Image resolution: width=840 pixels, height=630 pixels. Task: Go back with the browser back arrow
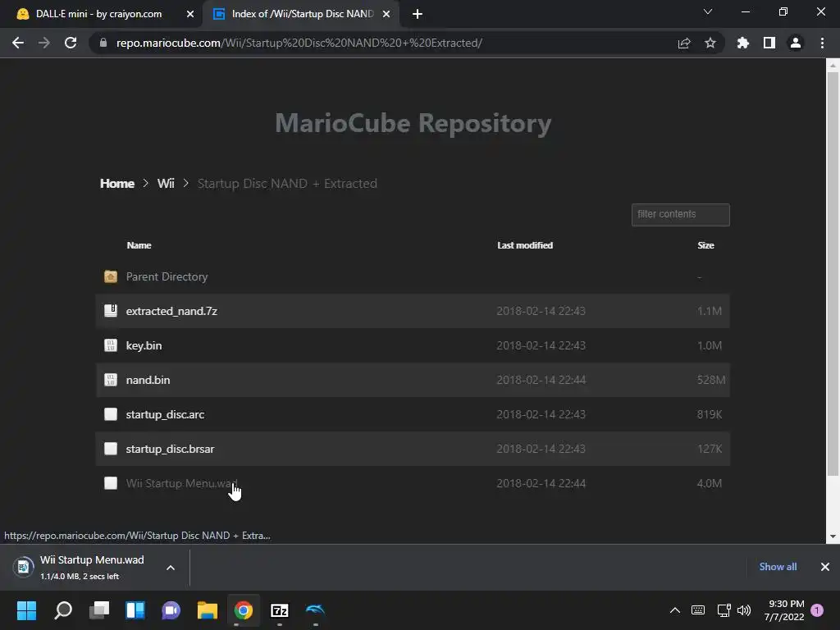[x=18, y=43]
